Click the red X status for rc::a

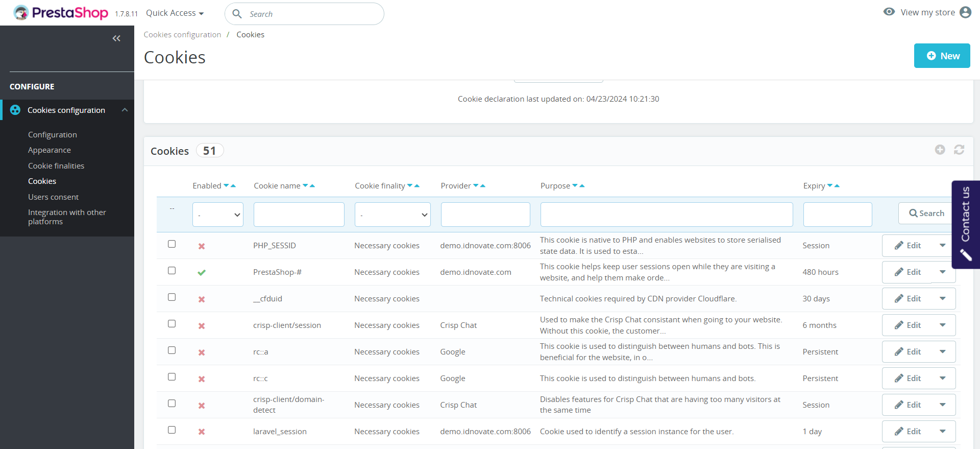click(x=202, y=352)
